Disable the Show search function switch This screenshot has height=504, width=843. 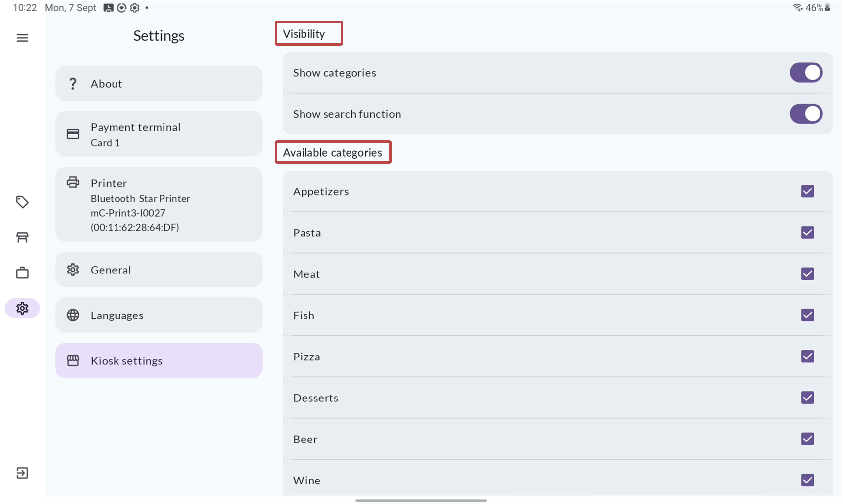click(x=806, y=114)
